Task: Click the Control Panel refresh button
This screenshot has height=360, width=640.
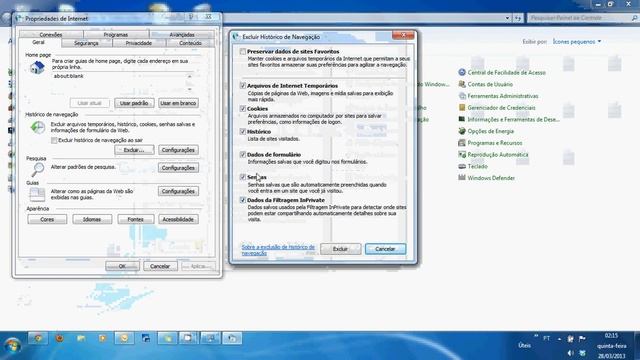Action: [x=518, y=18]
